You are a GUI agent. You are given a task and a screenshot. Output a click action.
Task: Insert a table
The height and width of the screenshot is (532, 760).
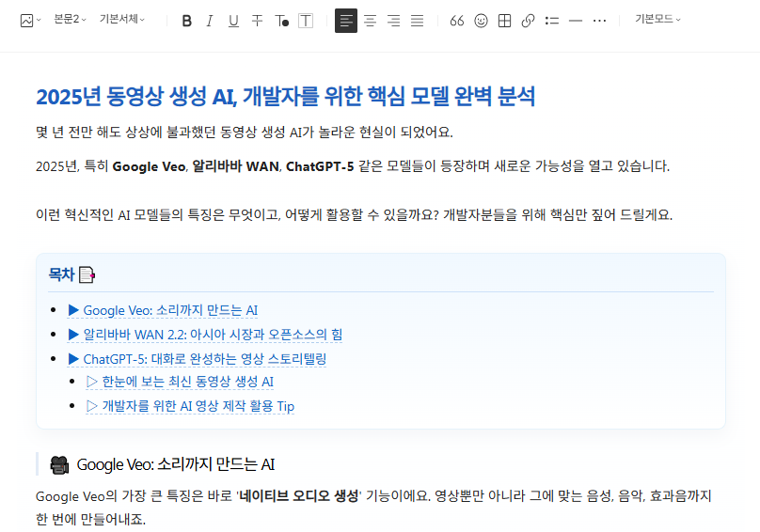pyautogui.click(x=505, y=21)
